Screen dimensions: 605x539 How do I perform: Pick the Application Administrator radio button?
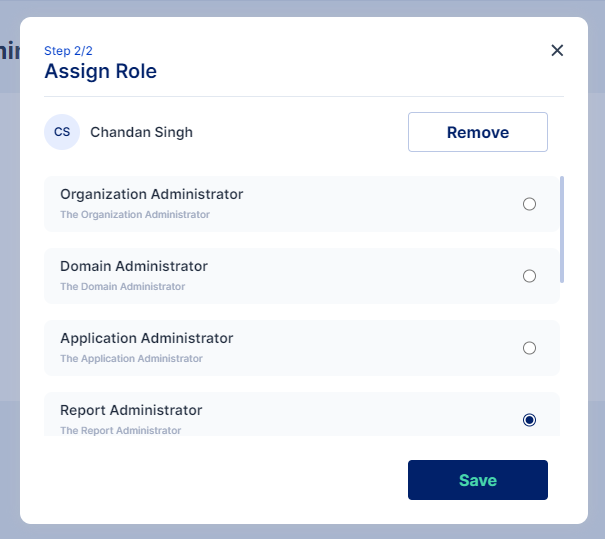pos(529,348)
